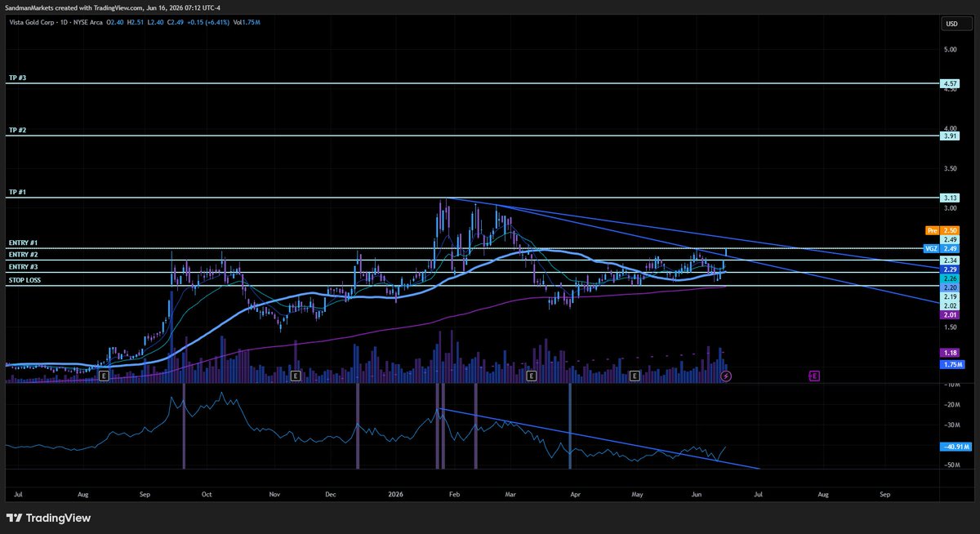Click the ENTRY #2 line label
Screen dimensions: 980x534
coord(23,255)
